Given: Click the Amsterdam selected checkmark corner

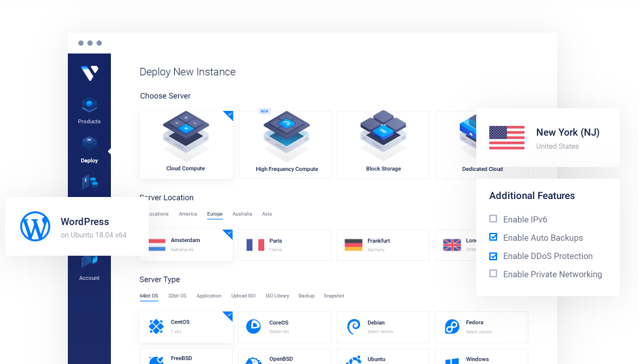Looking at the screenshot, I should [229, 234].
